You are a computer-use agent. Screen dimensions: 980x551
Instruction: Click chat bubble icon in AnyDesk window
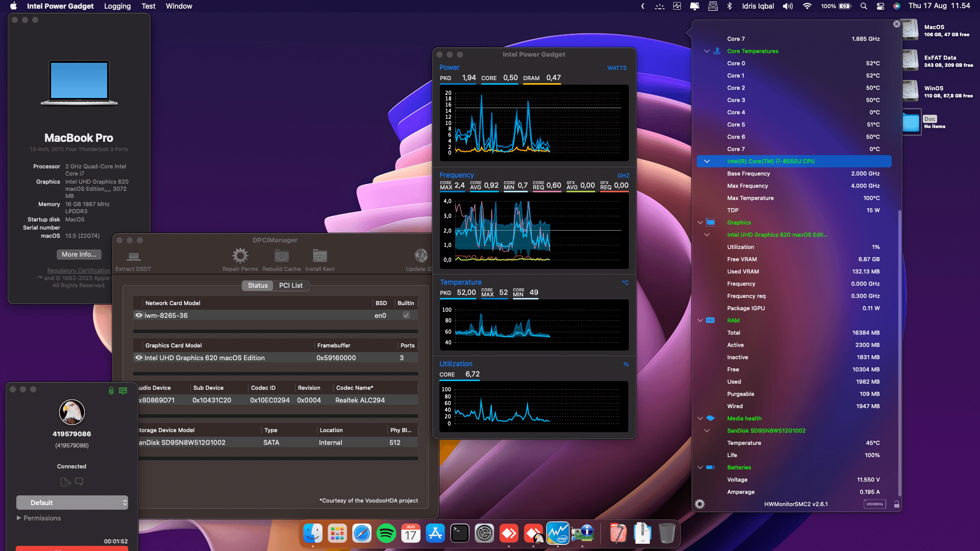pyautogui.click(x=79, y=481)
